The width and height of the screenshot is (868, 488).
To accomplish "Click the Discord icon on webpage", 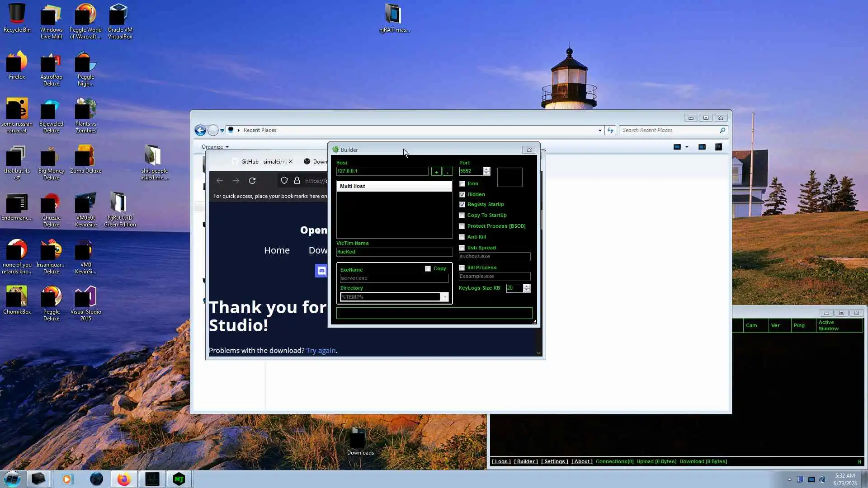I will click(321, 271).
